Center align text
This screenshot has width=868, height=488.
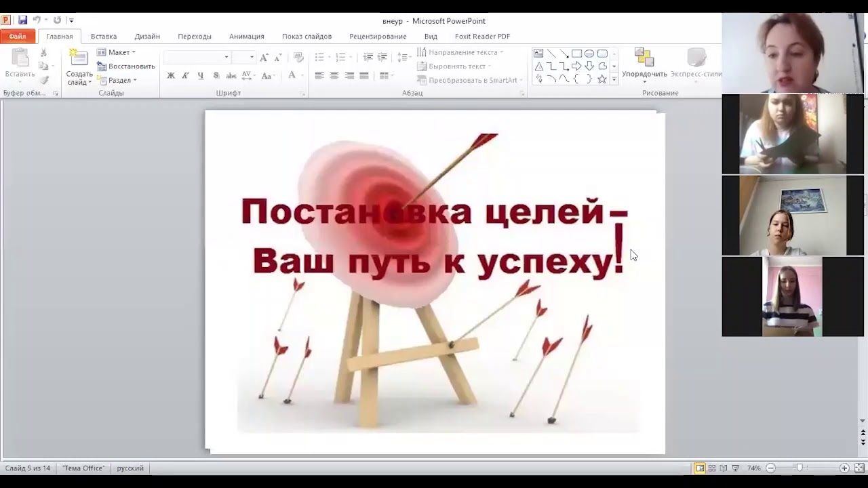pyautogui.click(x=334, y=75)
